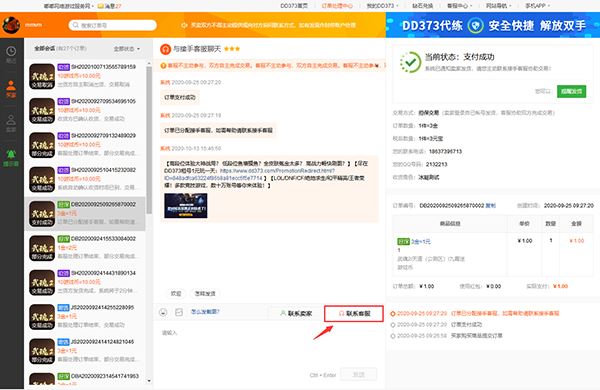Click the headset avatar in chat header
The width and height of the screenshot is (600, 390).
(x=165, y=49)
